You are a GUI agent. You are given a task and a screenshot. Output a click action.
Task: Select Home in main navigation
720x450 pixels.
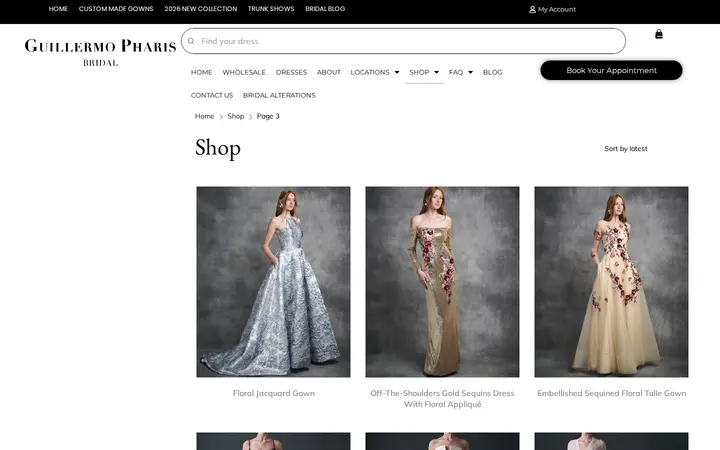pyautogui.click(x=202, y=72)
